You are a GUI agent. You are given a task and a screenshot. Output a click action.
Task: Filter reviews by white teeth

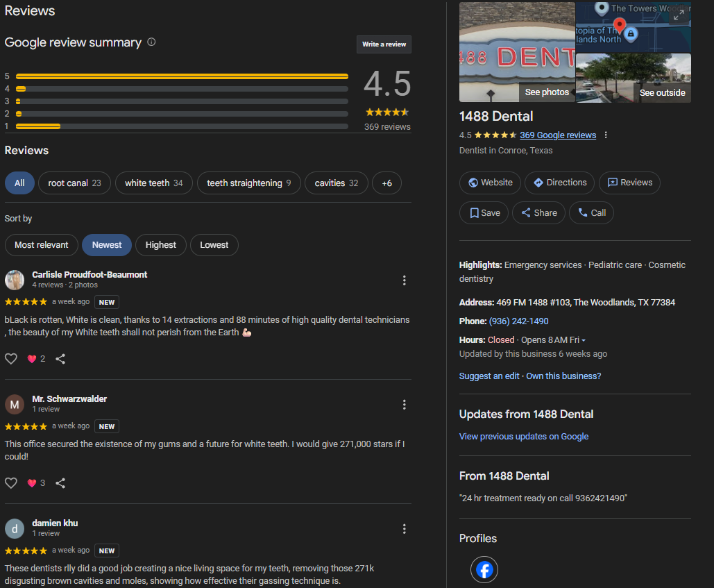[154, 183]
